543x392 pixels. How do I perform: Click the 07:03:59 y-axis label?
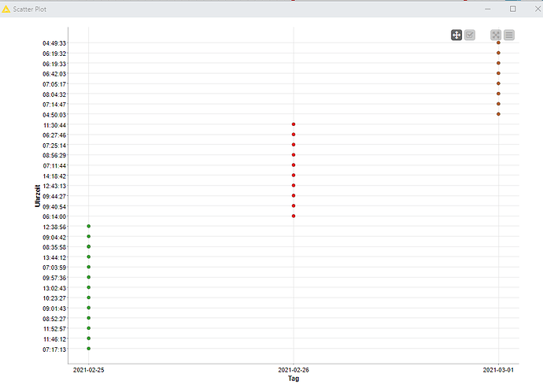tap(54, 268)
